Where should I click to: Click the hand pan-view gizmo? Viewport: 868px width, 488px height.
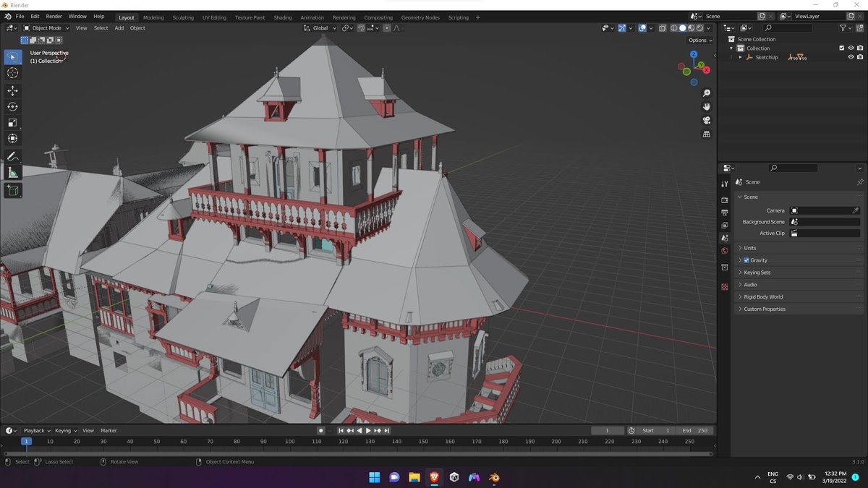click(707, 106)
